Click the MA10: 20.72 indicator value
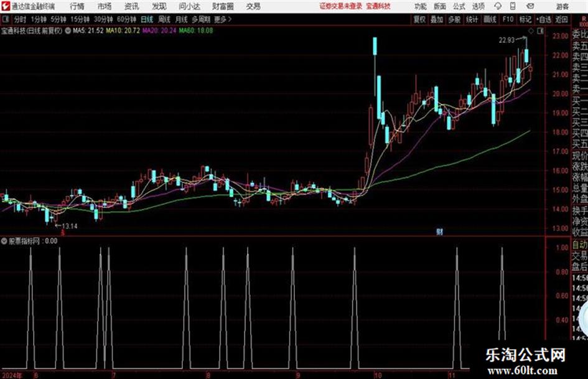 pos(123,30)
